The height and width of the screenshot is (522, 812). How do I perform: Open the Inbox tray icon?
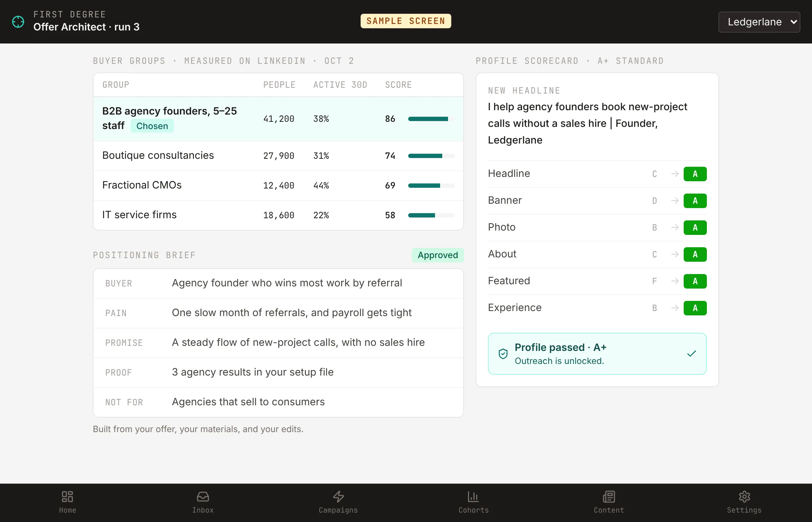203,497
